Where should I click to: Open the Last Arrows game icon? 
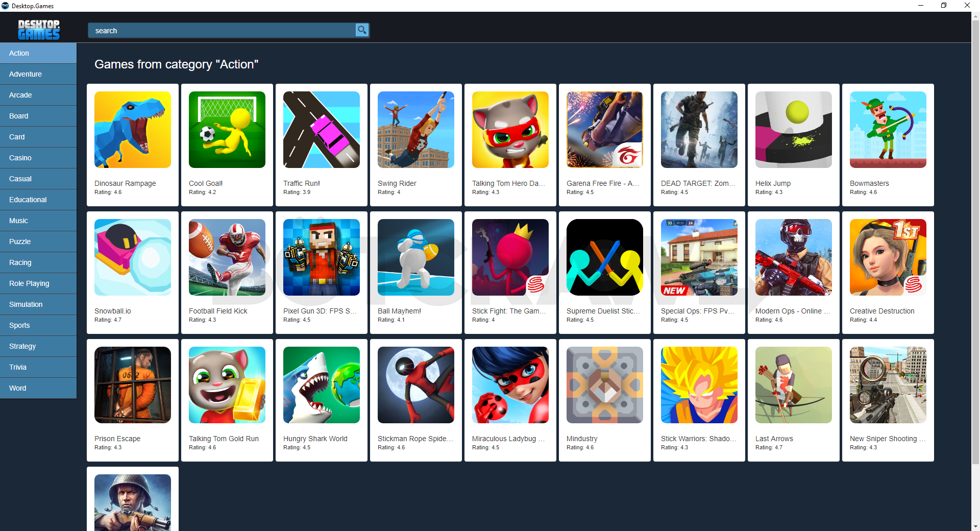click(794, 385)
